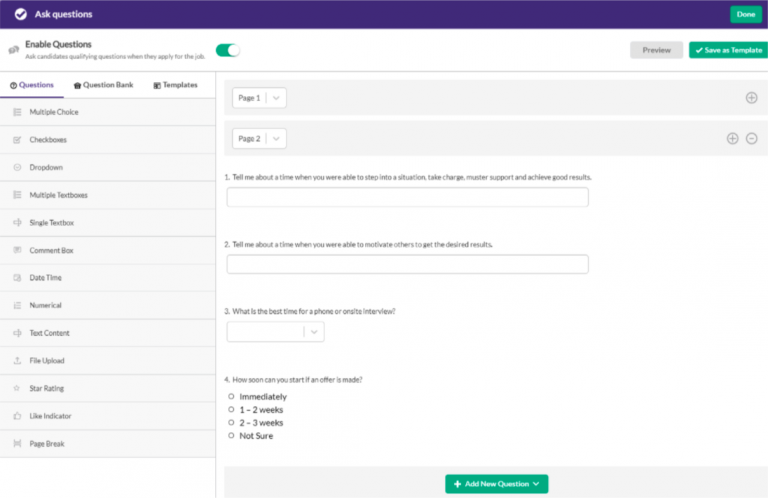768x498 pixels.
Task: Open the Page 1 dropdown
Action: coord(259,98)
